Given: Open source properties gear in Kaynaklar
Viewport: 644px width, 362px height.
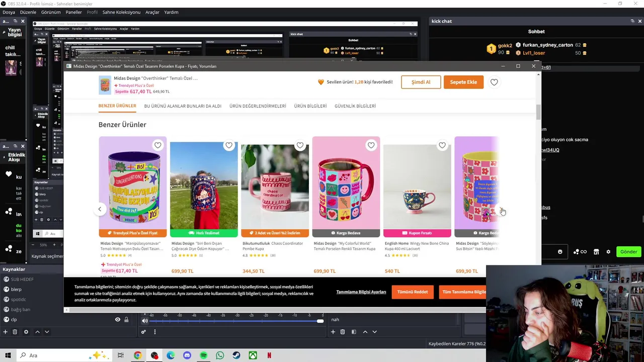Looking at the screenshot, I should pyautogui.click(x=26, y=332).
